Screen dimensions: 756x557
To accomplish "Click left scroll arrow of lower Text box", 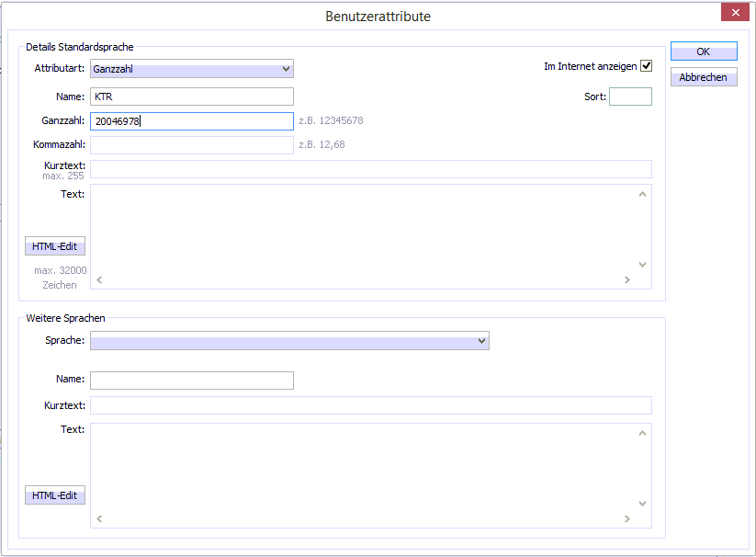I will coord(99,519).
